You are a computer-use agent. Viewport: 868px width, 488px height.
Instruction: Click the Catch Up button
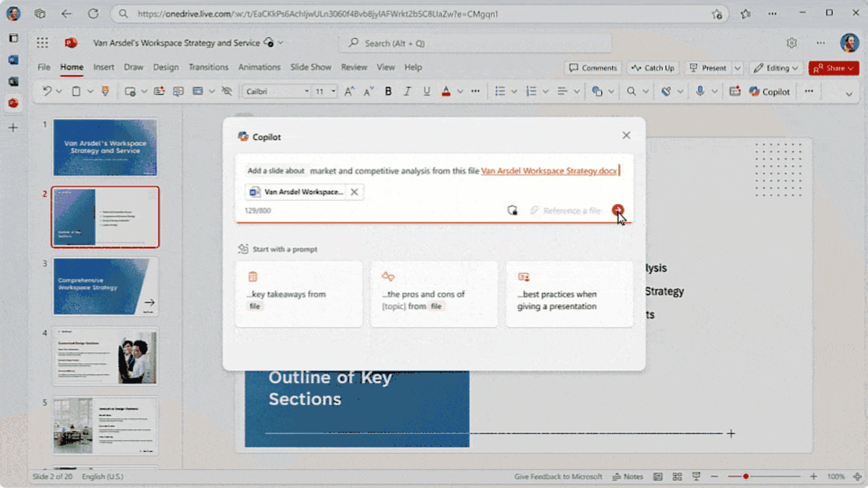(653, 68)
